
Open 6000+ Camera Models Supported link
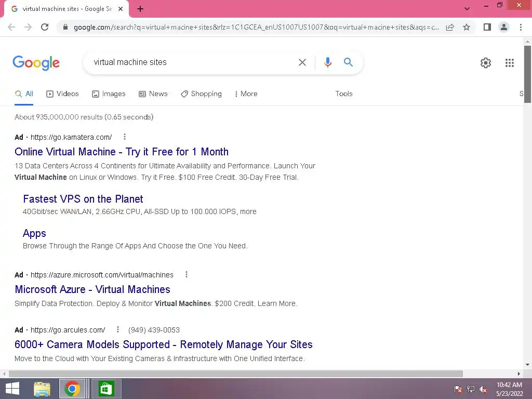pos(164,344)
